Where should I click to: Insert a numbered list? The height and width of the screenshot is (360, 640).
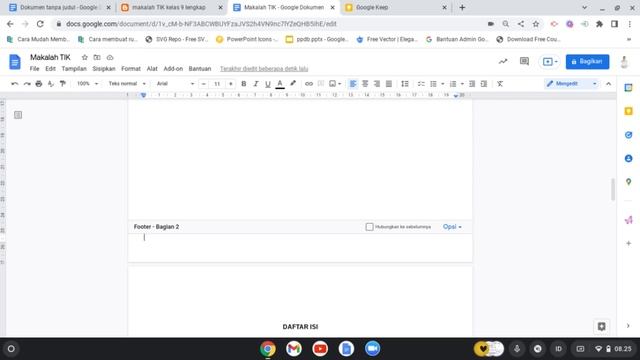click(x=453, y=84)
